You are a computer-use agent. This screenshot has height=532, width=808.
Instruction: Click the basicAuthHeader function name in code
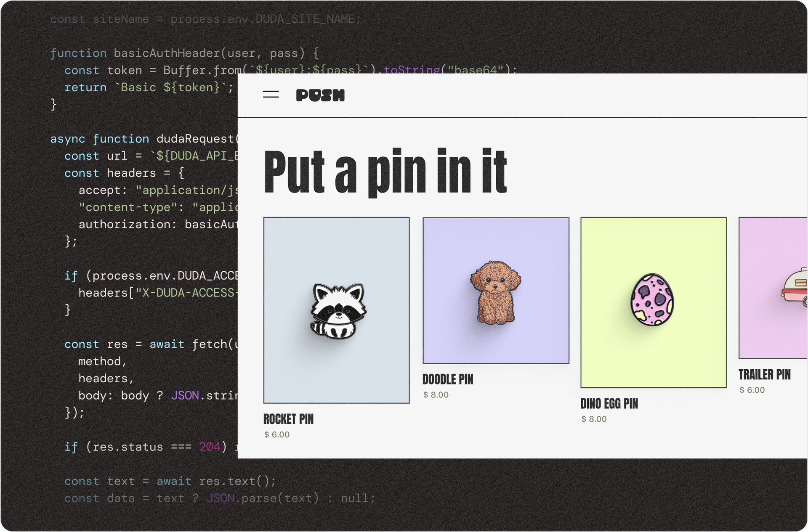(x=167, y=53)
